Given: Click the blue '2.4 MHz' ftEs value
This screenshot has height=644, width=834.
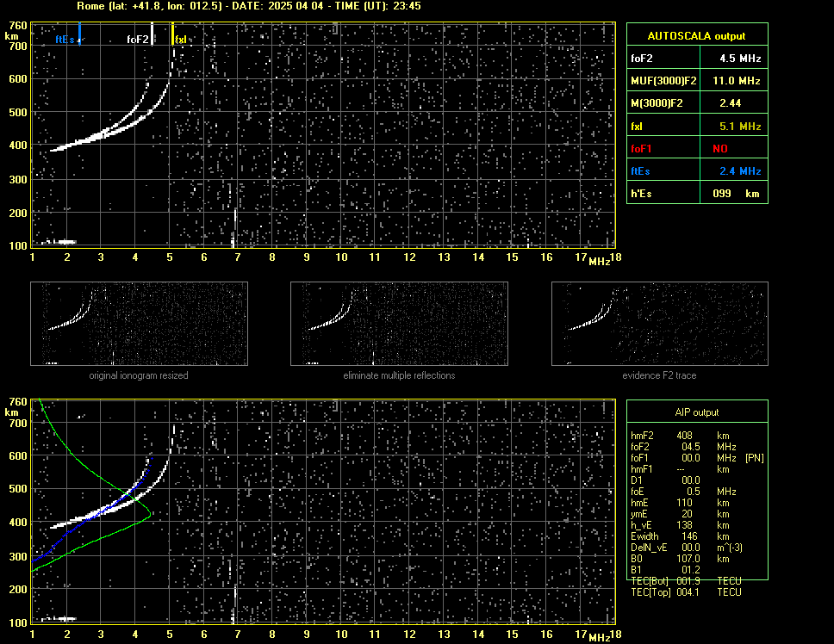Looking at the screenshot, I should (x=740, y=171).
